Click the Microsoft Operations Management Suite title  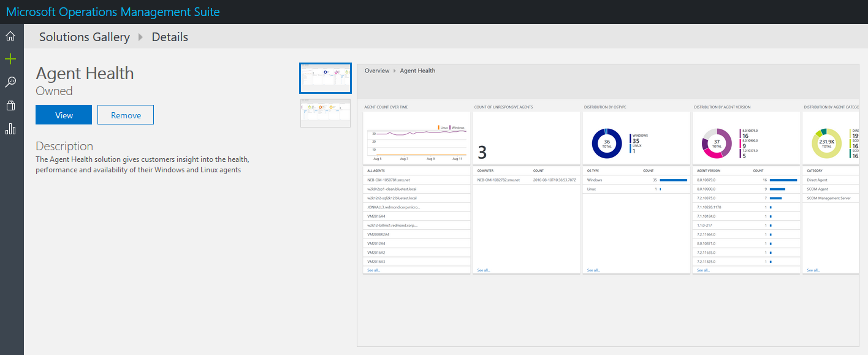pyautogui.click(x=113, y=12)
